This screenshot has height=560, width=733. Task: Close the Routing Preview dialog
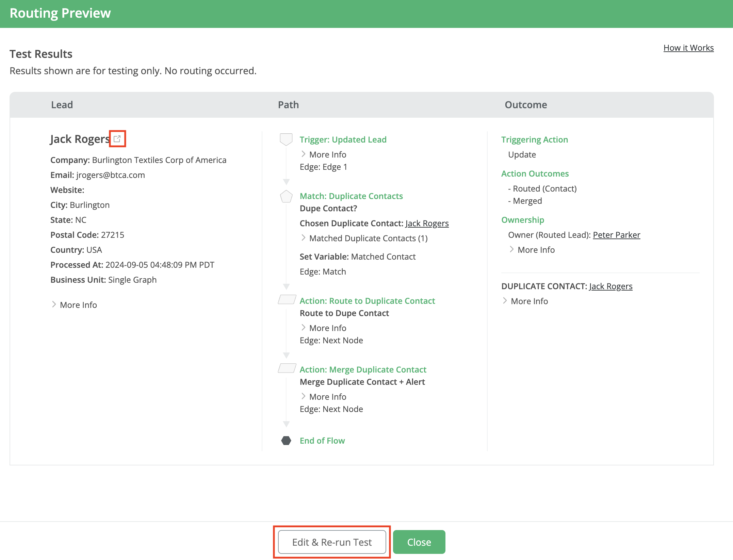coord(419,542)
